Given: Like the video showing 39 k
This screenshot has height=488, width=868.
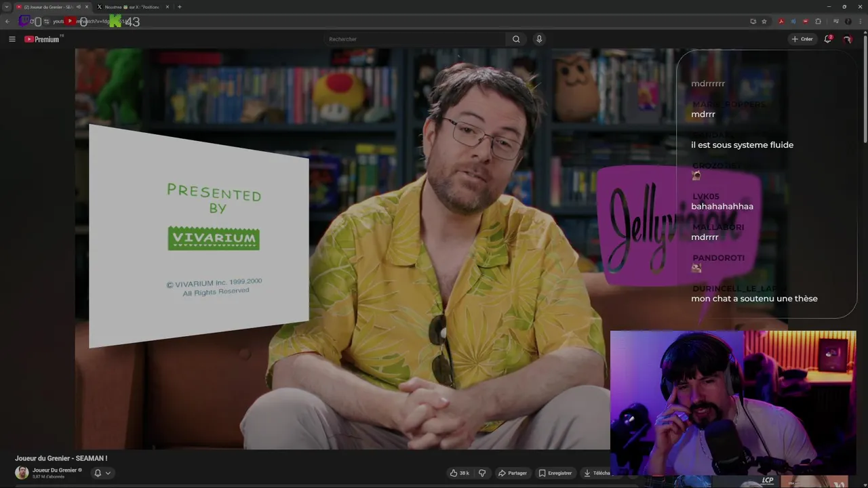Looking at the screenshot, I should pyautogui.click(x=459, y=473).
